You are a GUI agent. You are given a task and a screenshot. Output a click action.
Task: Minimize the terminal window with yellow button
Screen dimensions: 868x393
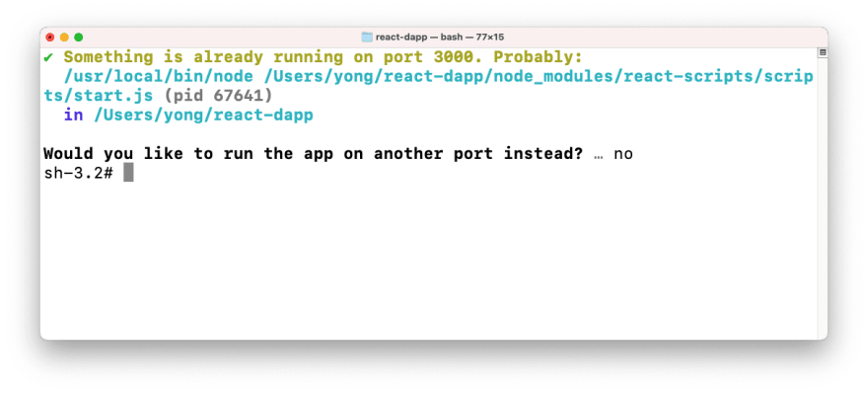[64, 38]
